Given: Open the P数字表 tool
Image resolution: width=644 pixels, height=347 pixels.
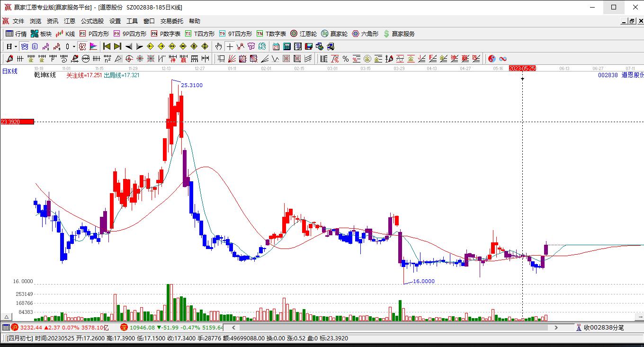Looking at the screenshot, I should [166, 34].
